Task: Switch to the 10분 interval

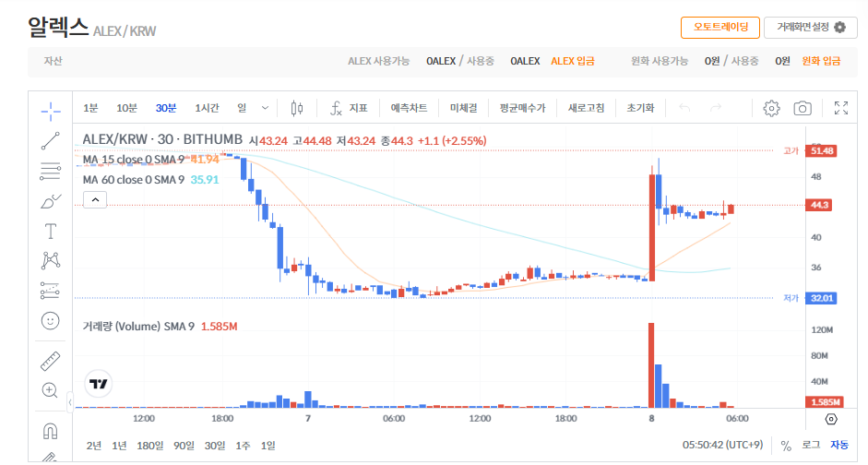Action: [x=126, y=108]
